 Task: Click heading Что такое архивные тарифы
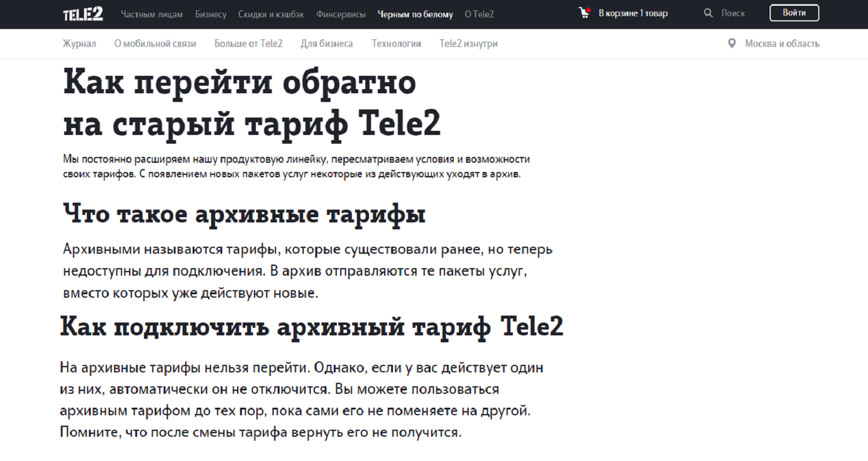244,215
